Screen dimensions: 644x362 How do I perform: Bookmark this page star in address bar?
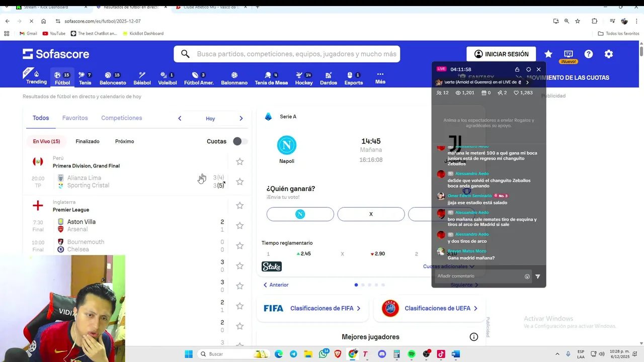578,21
